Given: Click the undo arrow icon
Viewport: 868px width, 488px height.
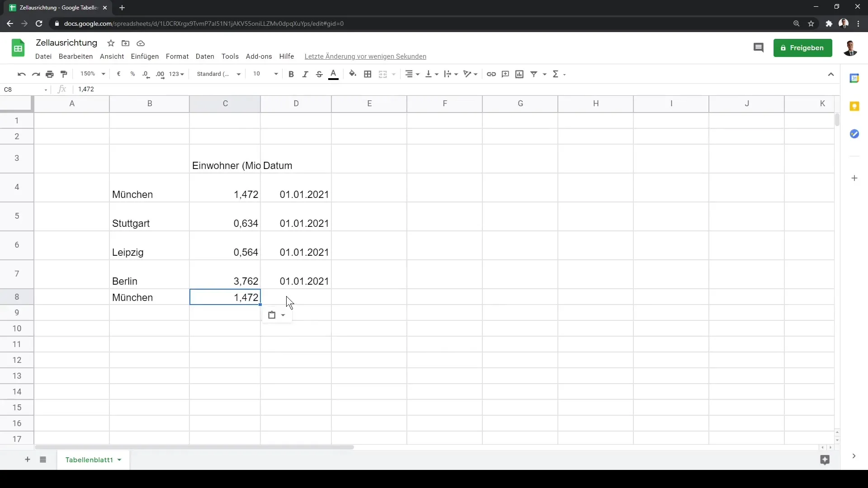Looking at the screenshot, I should click(21, 74).
